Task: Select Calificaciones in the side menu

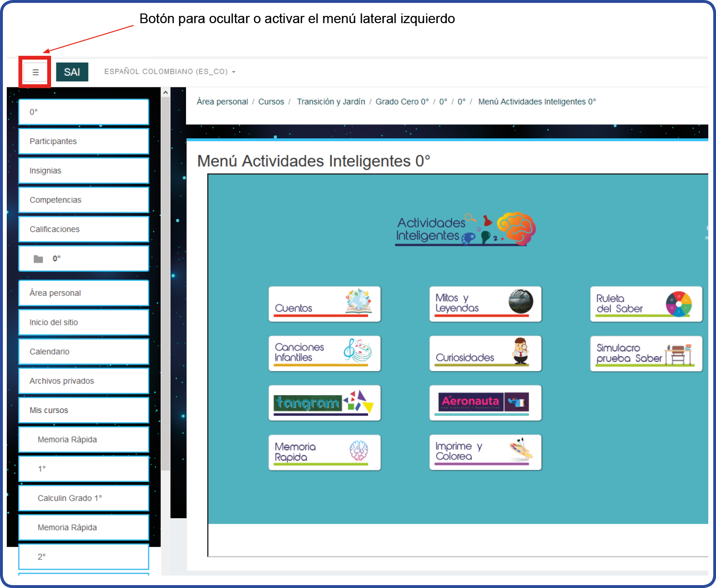Action: click(x=83, y=229)
